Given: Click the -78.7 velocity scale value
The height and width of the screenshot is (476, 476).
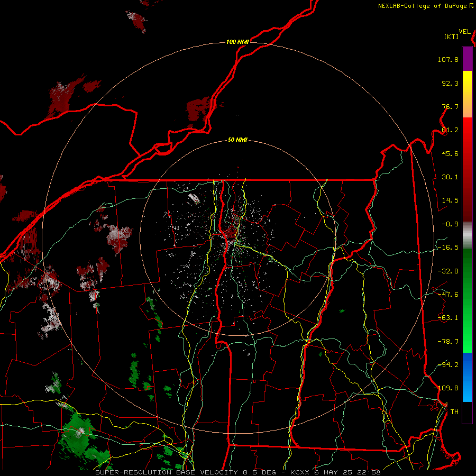Looking at the screenshot, I should [x=448, y=342].
